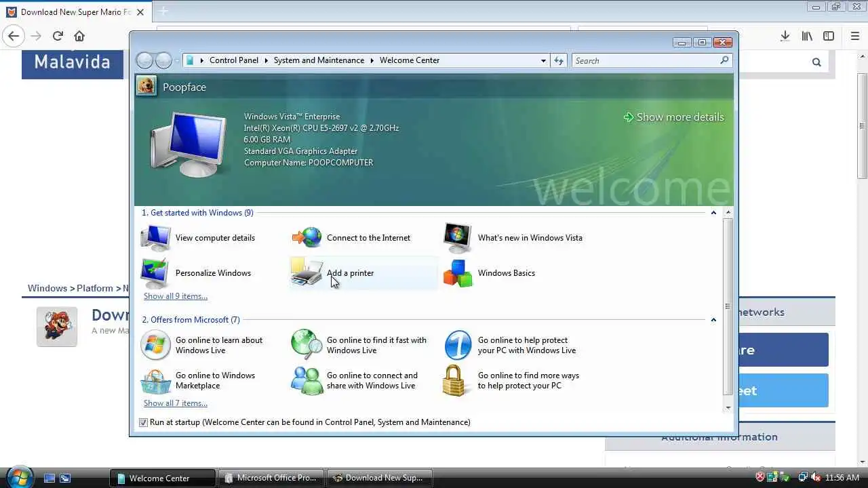The width and height of the screenshot is (868, 488).
Task: Click the Poopface user account picture
Action: click(146, 86)
